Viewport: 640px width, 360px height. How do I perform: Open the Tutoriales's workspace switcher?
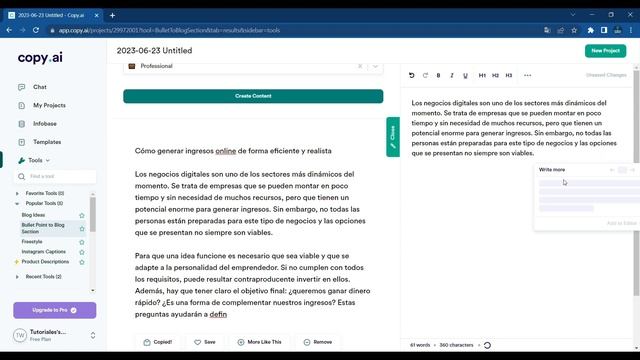click(93, 336)
